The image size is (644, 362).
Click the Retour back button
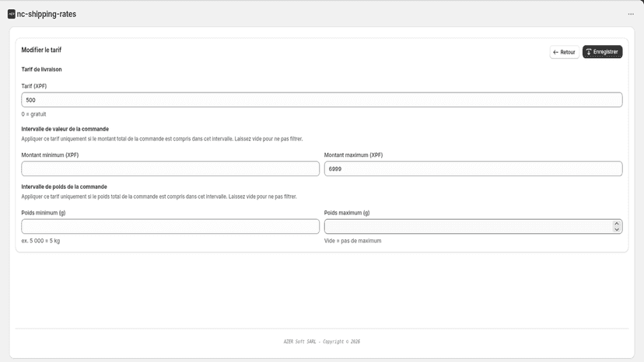pos(565,52)
